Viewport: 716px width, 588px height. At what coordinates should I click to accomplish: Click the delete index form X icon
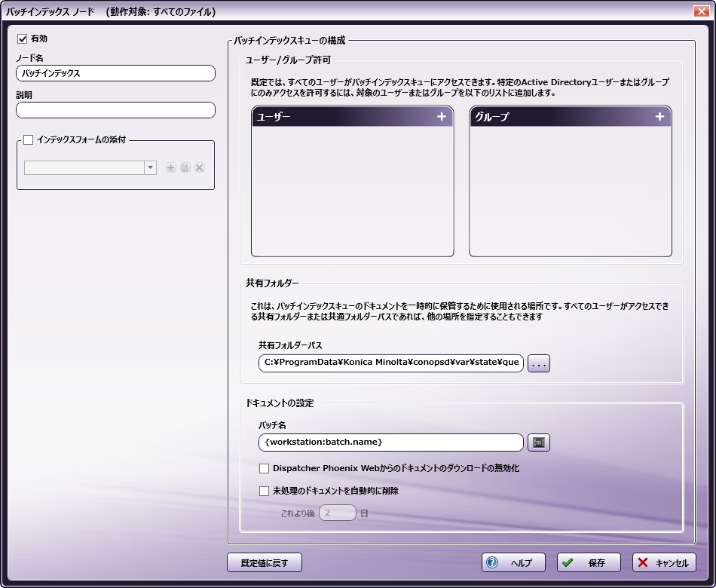[x=200, y=167]
